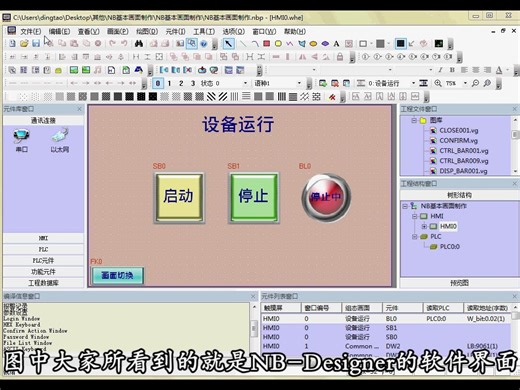The image size is (520, 390).
Task: Select the BL0 row in component list
Action: 387,319
